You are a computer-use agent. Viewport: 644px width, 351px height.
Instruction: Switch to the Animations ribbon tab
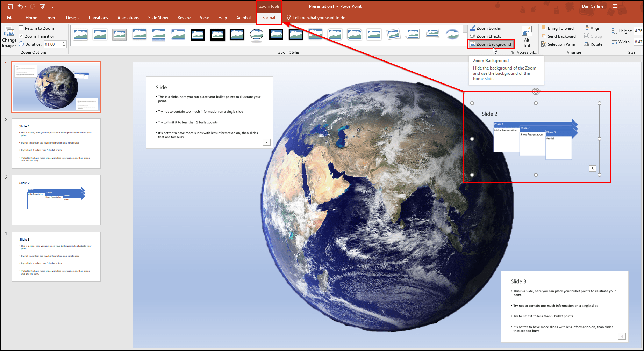[128, 17]
